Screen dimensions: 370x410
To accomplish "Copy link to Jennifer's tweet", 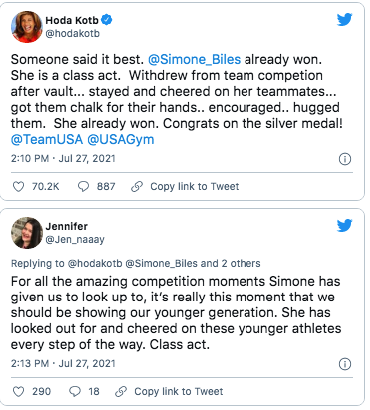I will (169, 391).
